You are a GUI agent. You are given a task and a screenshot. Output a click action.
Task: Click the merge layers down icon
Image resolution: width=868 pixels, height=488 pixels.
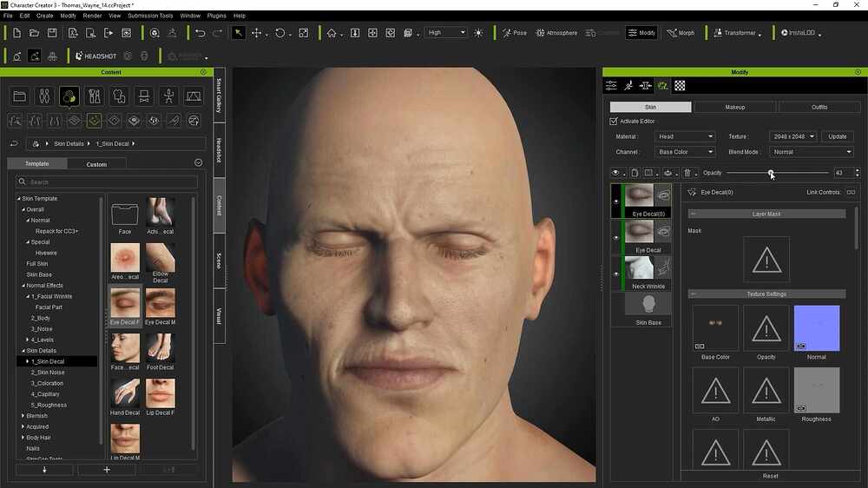click(x=668, y=173)
